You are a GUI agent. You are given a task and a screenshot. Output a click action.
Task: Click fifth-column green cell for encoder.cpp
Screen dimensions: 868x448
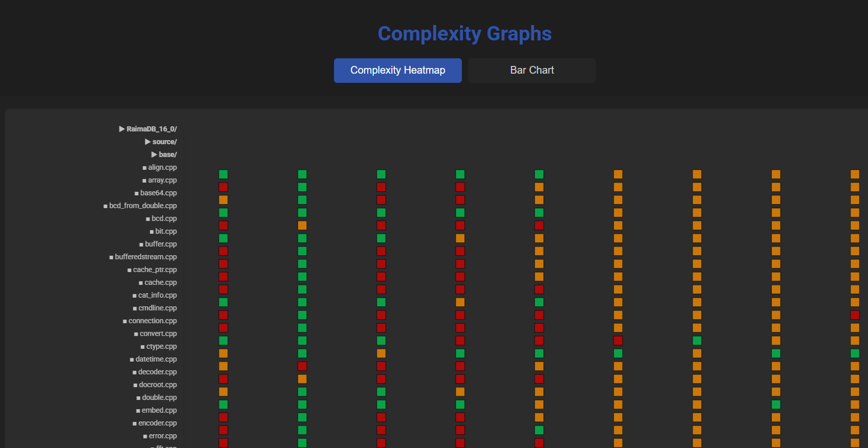point(539,430)
